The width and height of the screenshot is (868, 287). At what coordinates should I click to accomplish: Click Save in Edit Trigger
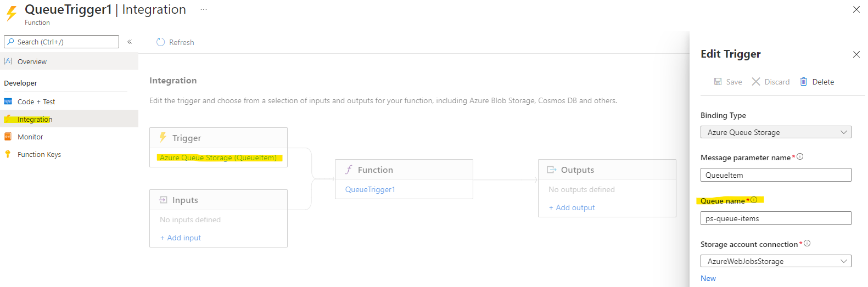(x=728, y=82)
